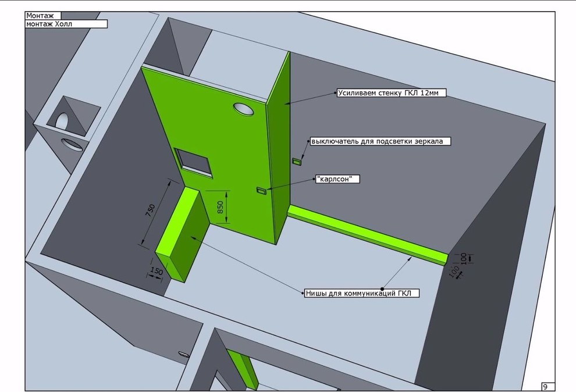Click the 150 dimension text

[x=155, y=272]
